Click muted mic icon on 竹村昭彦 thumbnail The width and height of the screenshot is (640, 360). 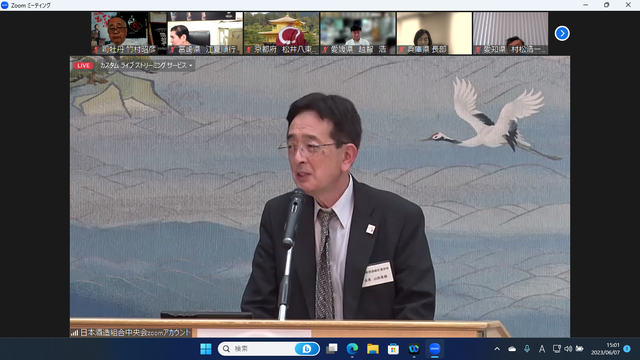click(96, 50)
